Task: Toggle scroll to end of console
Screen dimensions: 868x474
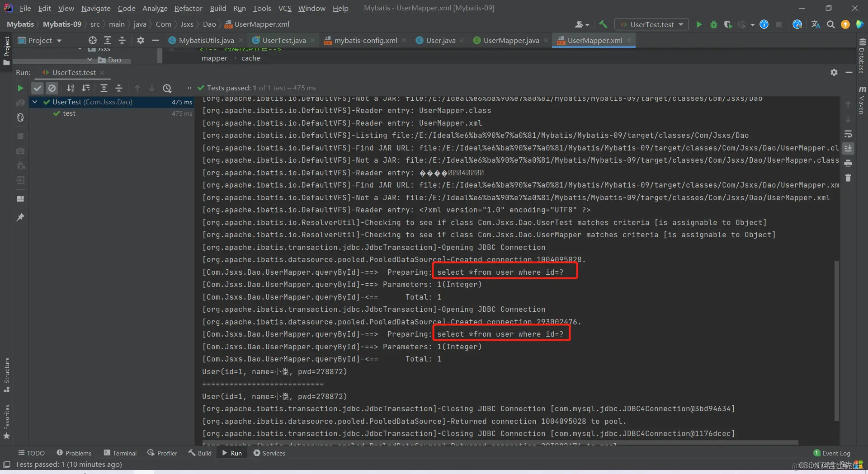Action: pos(848,148)
